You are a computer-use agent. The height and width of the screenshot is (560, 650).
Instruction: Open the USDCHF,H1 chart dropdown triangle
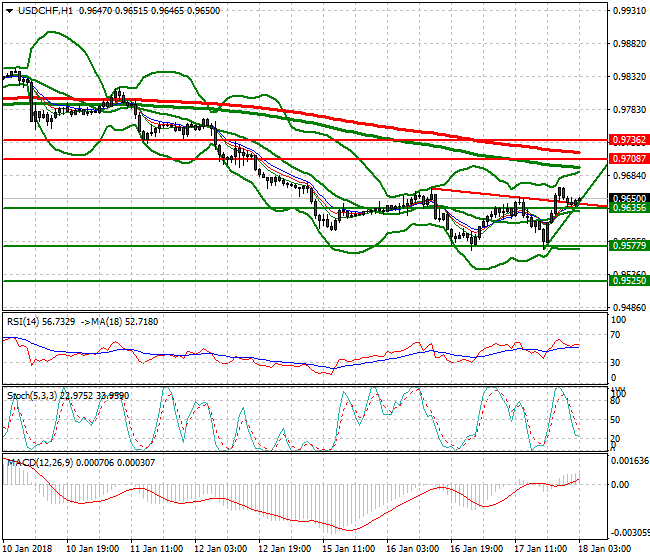9,11
